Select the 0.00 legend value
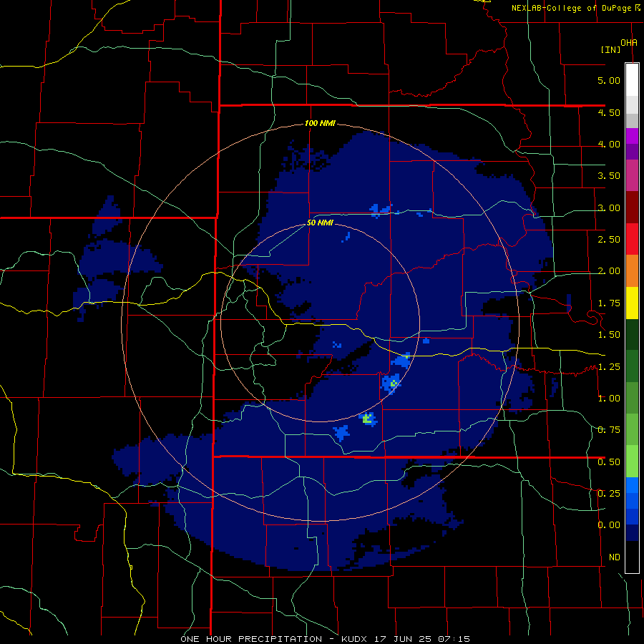The width and height of the screenshot is (644, 644). point(609,525)
